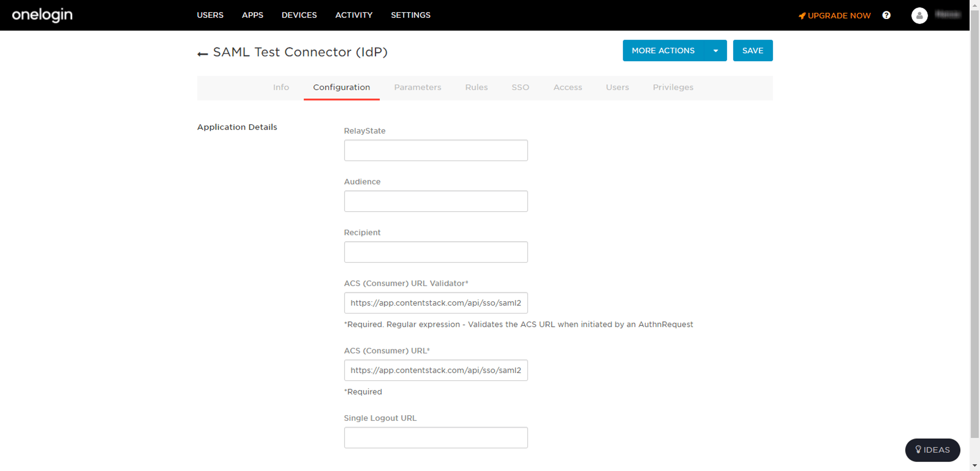Image resolution: width=980 pixels, height=471 pixels.
Task: Save the connector configuration
Action: coord(753,51)
